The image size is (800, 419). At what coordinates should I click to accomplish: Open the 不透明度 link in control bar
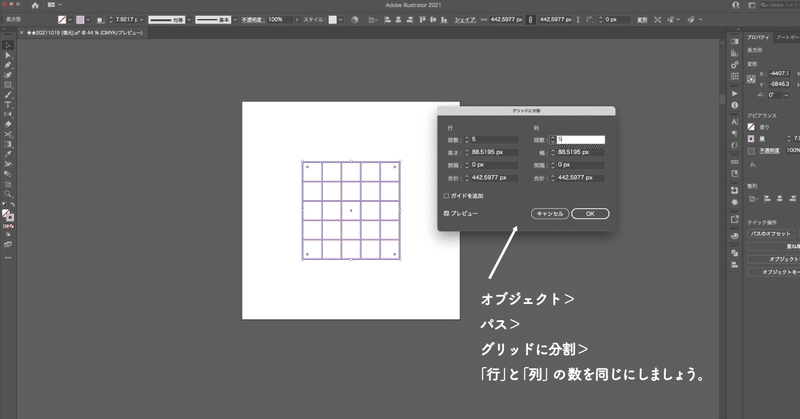coord(252,20)
